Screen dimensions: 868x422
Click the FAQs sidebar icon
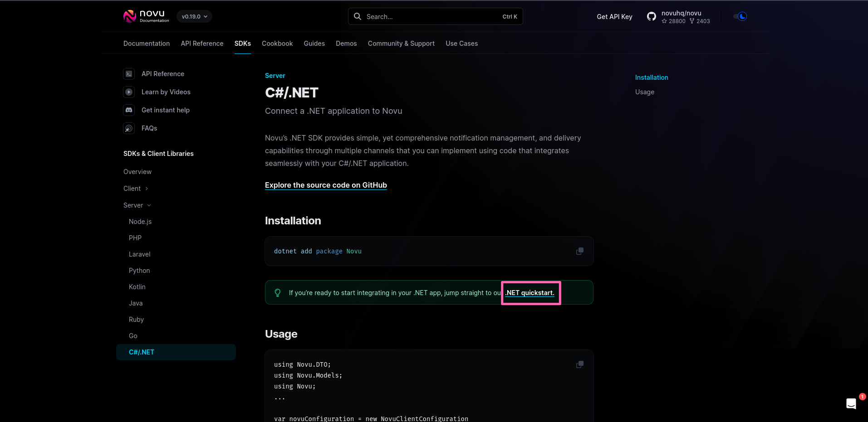click(129, 128)
